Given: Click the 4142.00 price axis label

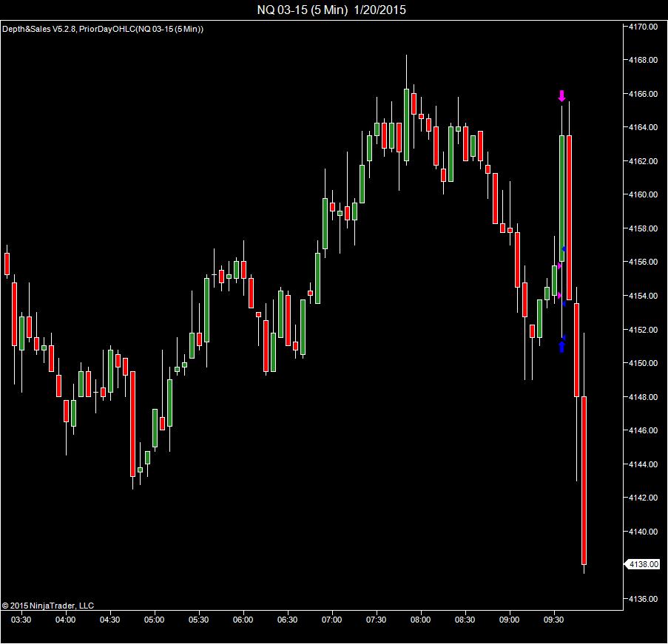Looking at the screenshot, I should click(644, 498).
